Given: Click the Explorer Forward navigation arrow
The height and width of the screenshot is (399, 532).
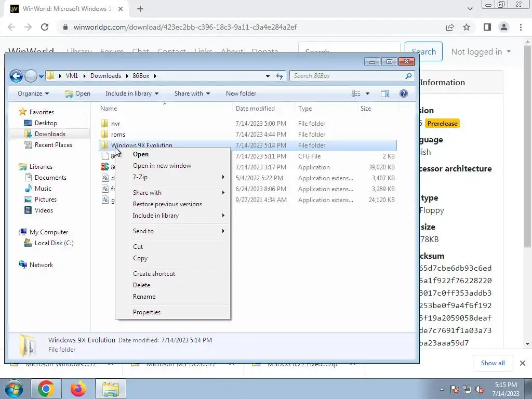Looking at the screenshot, I should point(31,76).
